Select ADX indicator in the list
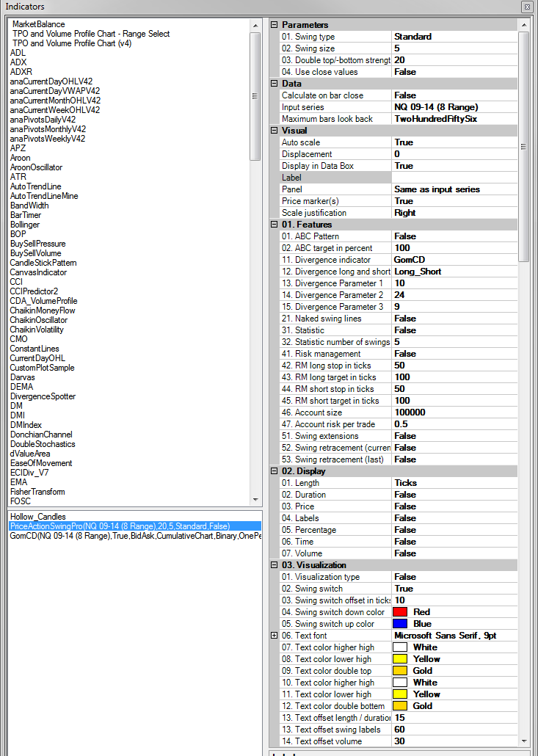 coord(18,62)
